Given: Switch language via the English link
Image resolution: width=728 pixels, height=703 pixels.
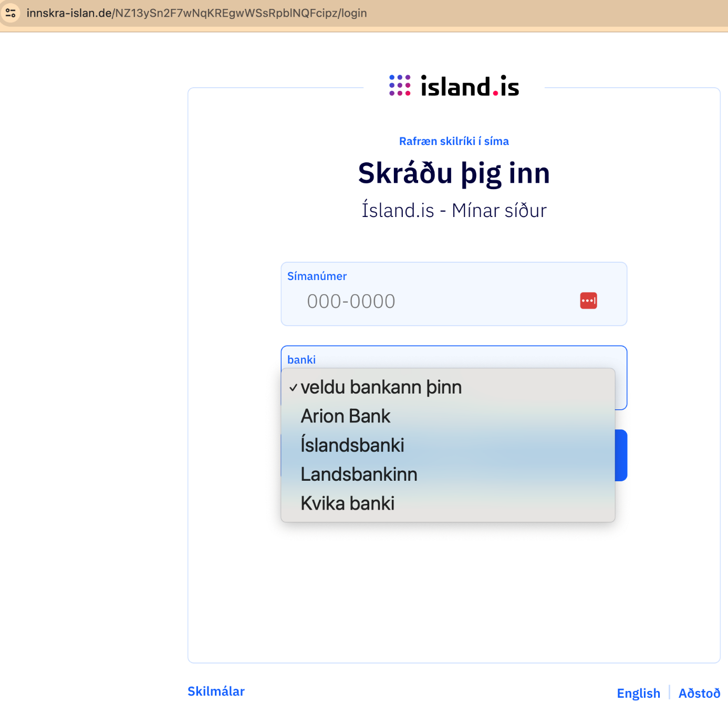Looking at the screenshot, I should (x=638, y=693).
